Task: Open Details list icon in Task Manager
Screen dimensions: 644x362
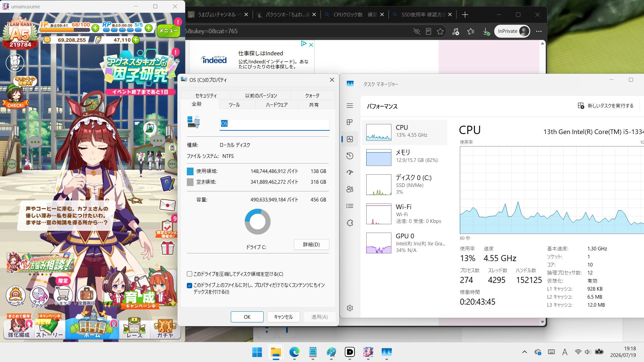Action: coord(350,206)
